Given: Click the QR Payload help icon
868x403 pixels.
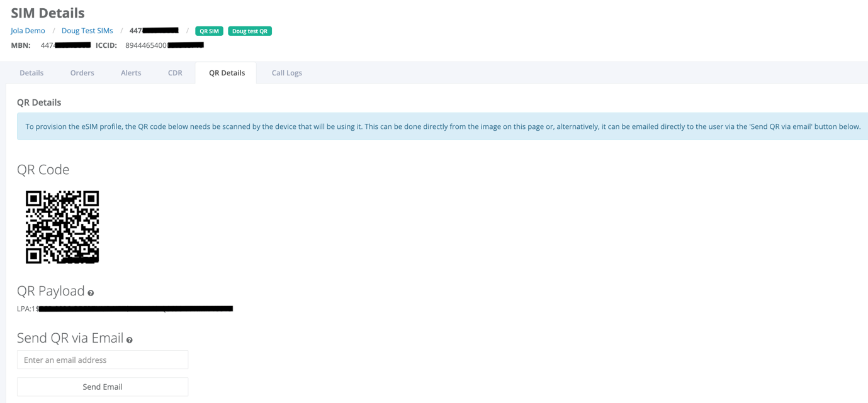Looking at the screenshot, I should coord(91,293).
